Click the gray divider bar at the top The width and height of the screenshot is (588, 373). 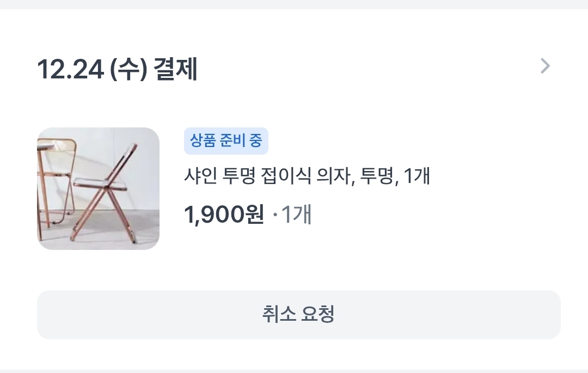tap(294, 4)
